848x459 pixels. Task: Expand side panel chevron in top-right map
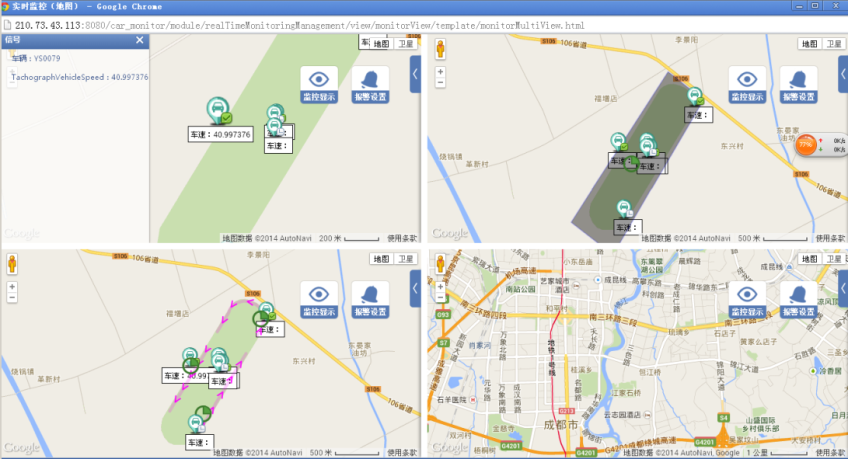pos(843,74)
